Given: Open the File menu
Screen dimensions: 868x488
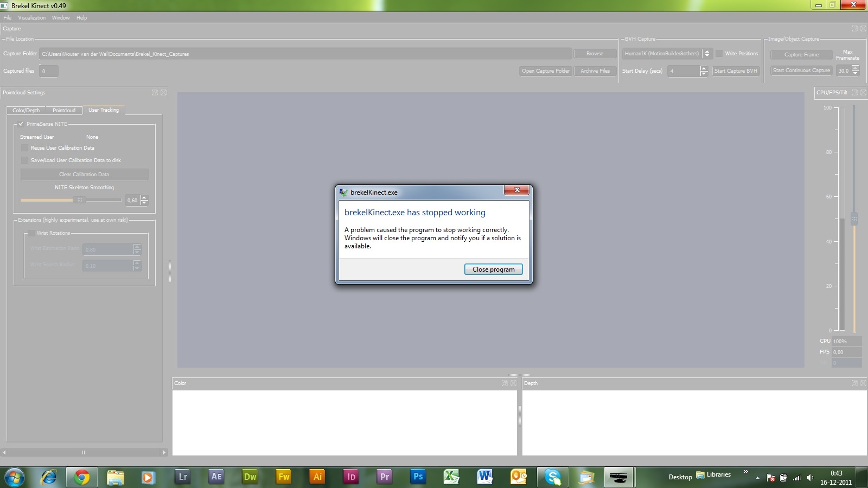Looking at the screenshot, I should pos(8,17).
